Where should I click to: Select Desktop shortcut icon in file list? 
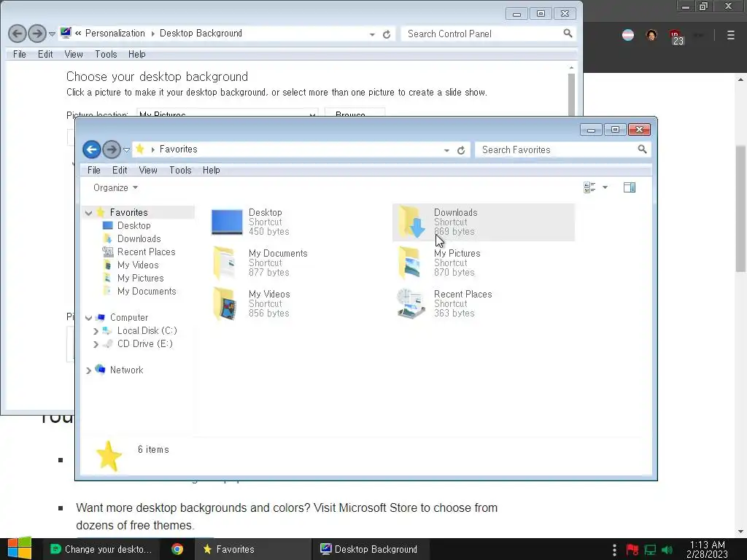tap(227, 222)
